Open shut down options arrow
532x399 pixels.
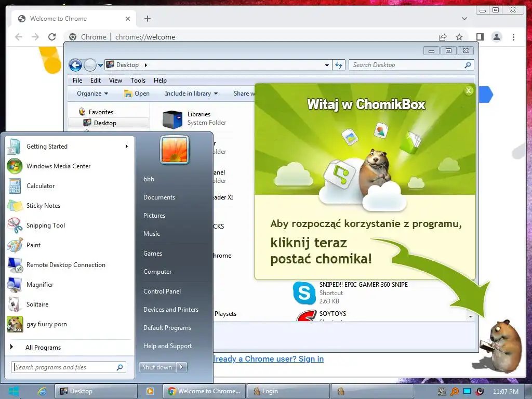181,367
